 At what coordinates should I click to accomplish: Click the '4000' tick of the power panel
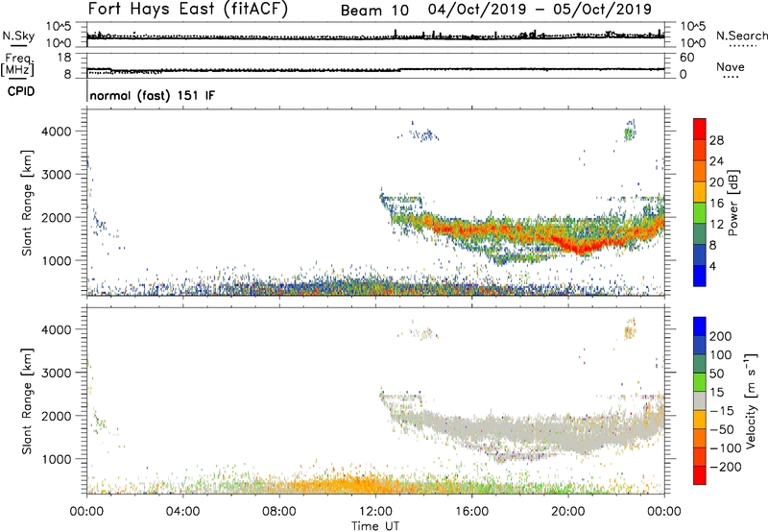pos(57,132)
